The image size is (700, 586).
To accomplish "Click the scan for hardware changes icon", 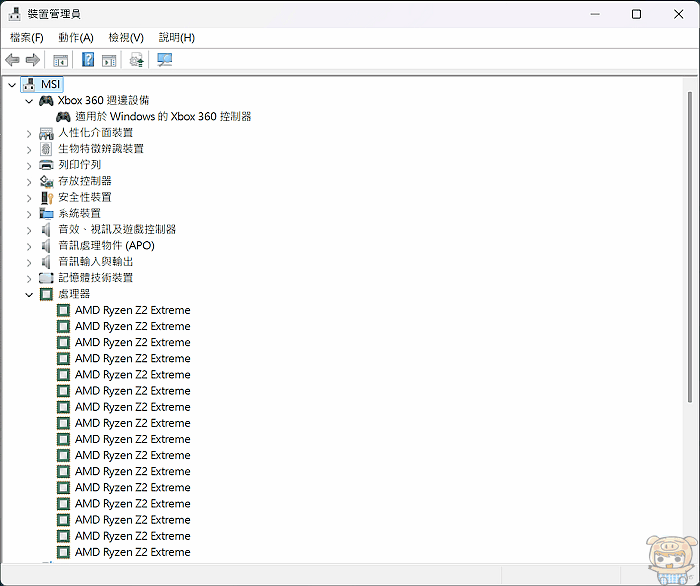I will (164, 59).
